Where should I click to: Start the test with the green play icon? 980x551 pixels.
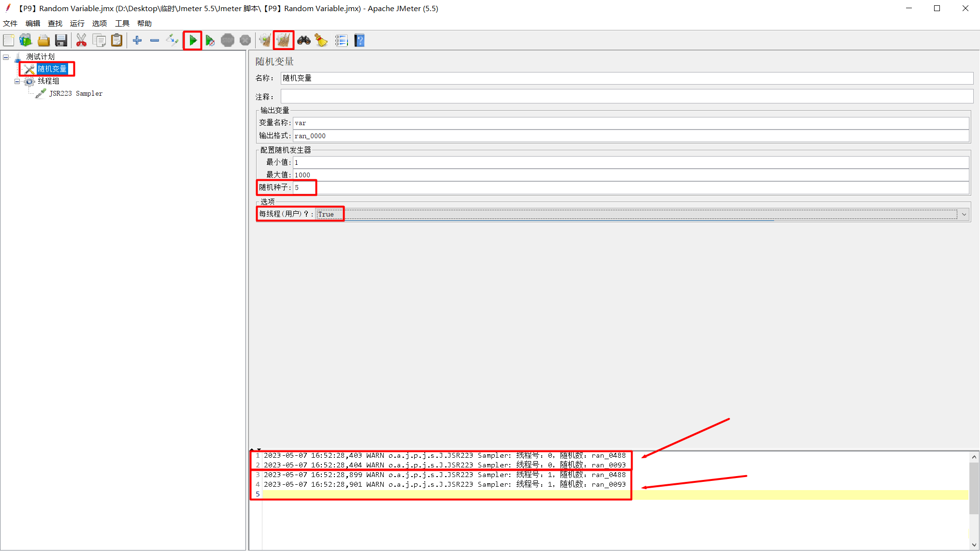click(x=192, y=40)
